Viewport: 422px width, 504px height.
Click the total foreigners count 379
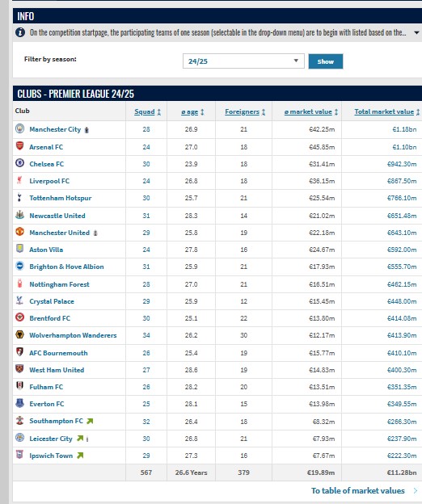[243, 472]
